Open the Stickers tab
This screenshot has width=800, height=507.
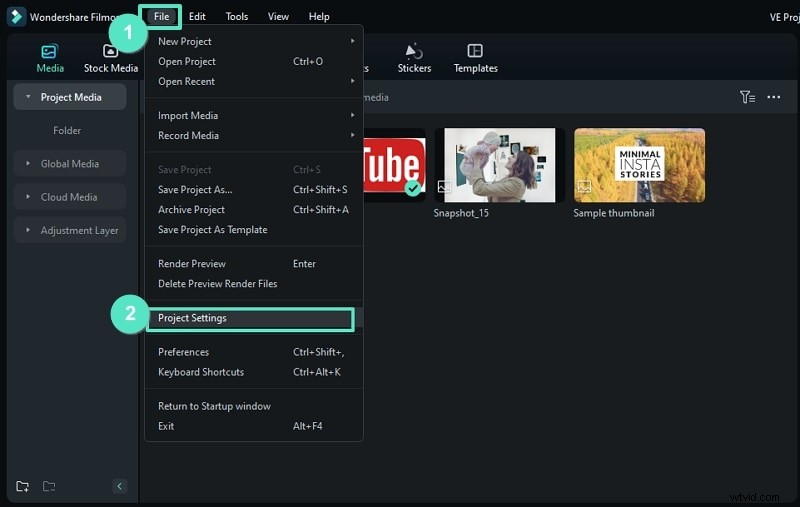[x=414, y=58]
